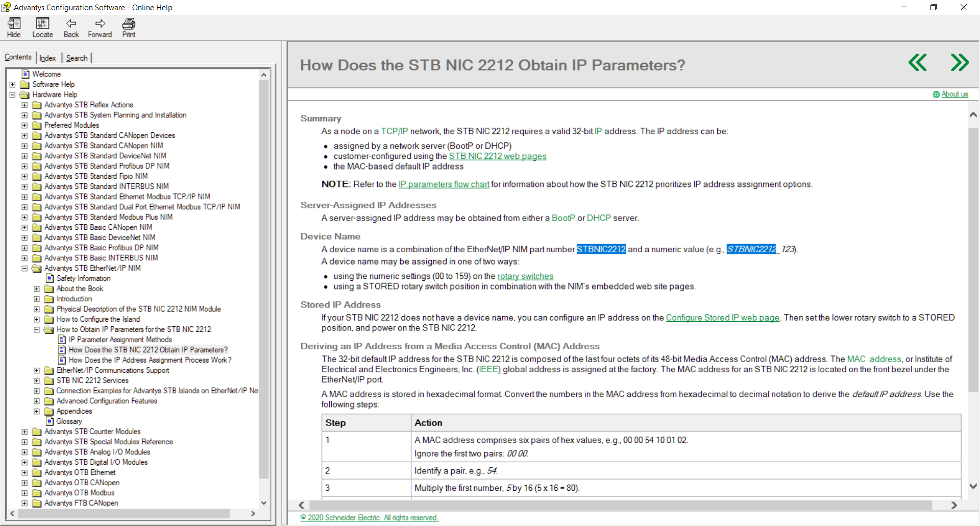Click the contents tree scroll up arrow
Image resolution: width=980 pixels, height=526 pixels.
pos(264,75)
